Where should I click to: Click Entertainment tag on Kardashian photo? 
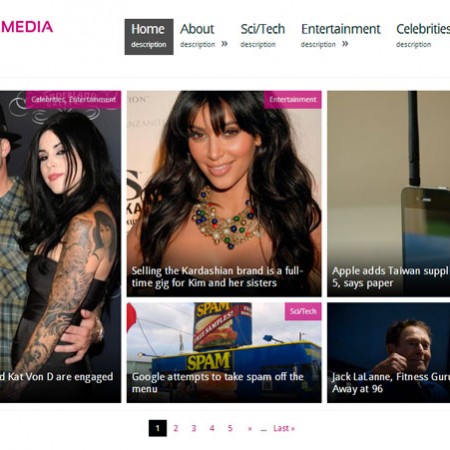coord(293,100)
